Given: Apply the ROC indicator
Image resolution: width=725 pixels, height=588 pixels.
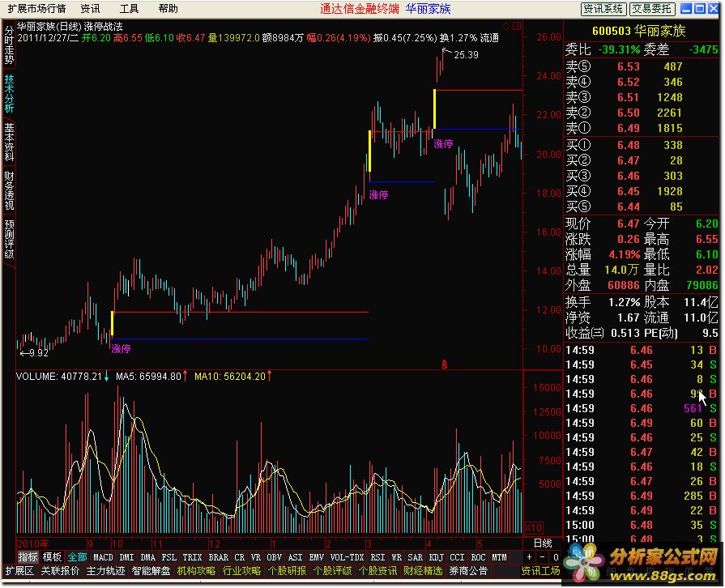Looking at the screenshot, I should (478, 557).
